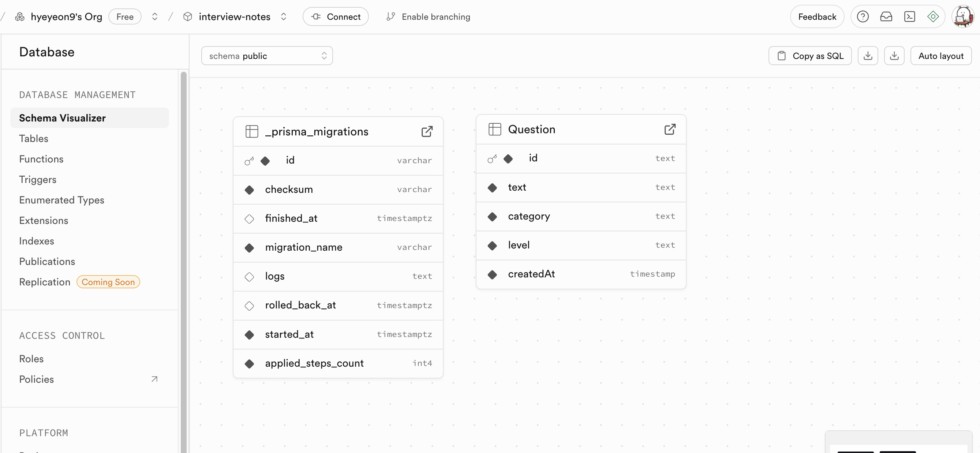Select Enumerated Types in sidebar

[x=61, y=200]
